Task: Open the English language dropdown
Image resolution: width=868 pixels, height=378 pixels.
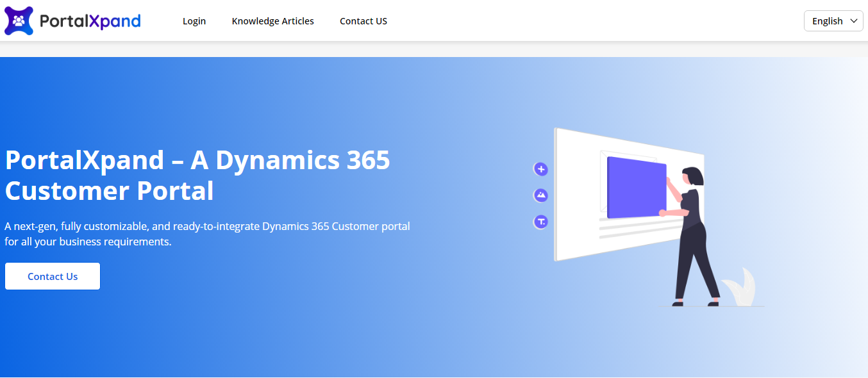Action: (833, 21)
